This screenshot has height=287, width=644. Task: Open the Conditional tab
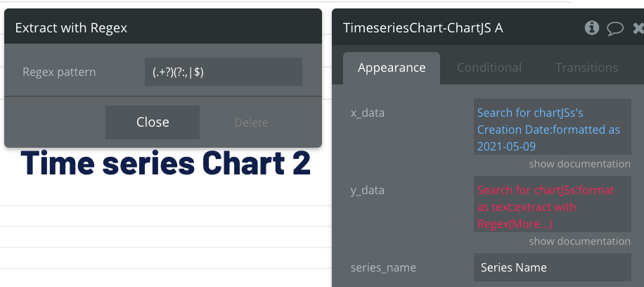[x=489, y=68]
